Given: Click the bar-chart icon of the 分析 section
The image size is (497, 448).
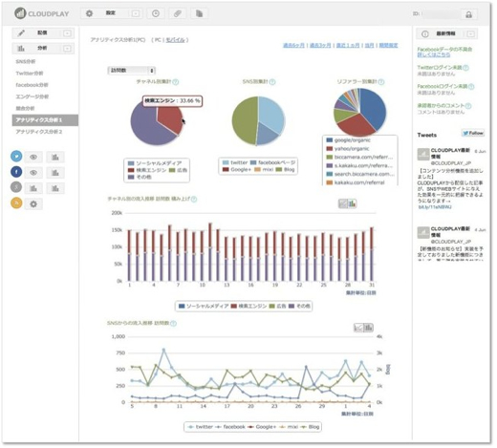Looking at the screenshot, I should point(21,49).
